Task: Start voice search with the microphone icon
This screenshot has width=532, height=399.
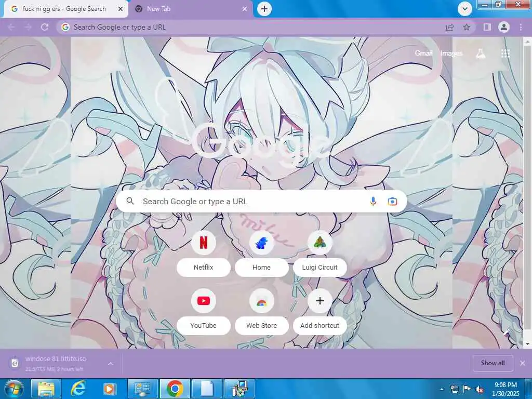Action: point(373,201)
